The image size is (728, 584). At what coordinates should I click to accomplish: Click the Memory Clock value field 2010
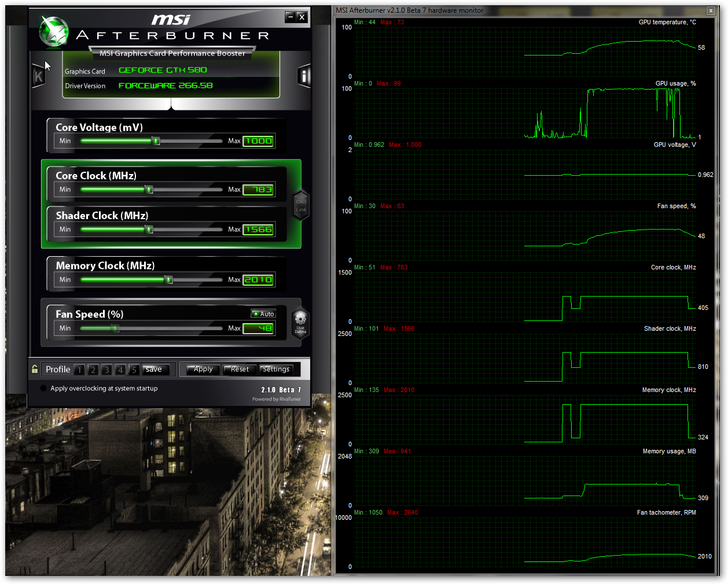[x=258, y=280]
